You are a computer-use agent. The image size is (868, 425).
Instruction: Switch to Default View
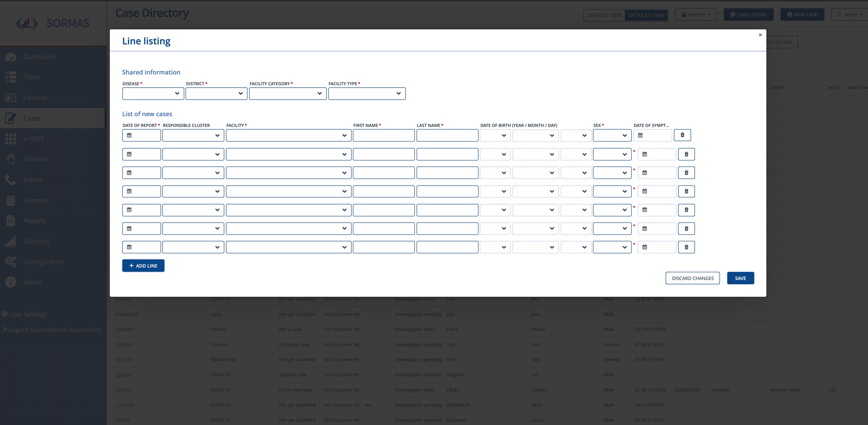tap(604, 15)
